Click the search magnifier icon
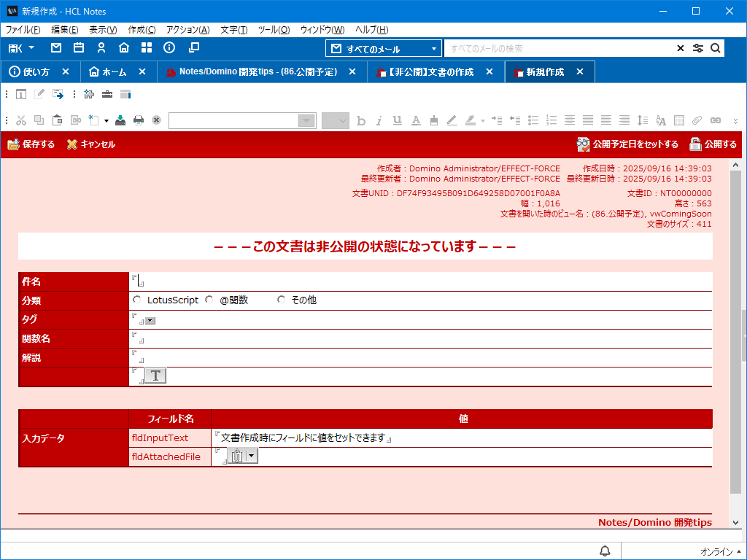The image size is (747, 560). (x=716, y=48)
